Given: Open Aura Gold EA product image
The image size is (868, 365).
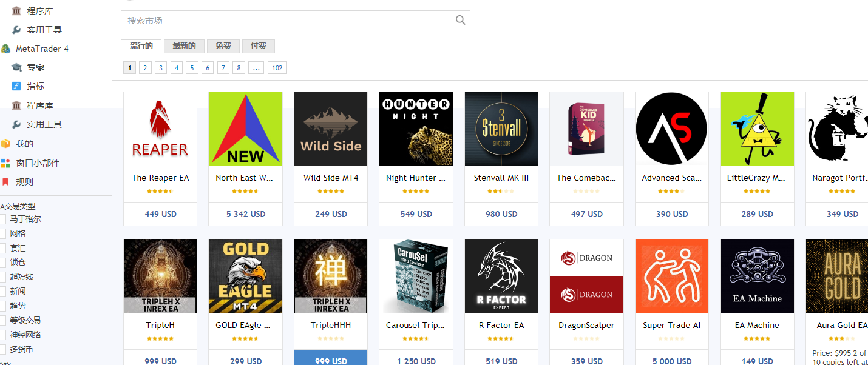Looking at the screenshot, I should [x=837, y=276].
